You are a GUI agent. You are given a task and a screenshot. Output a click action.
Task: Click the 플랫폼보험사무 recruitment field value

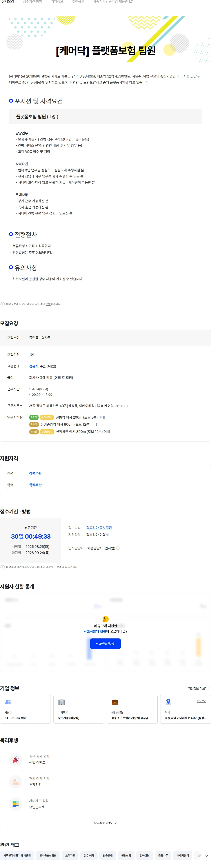[40, 338]
